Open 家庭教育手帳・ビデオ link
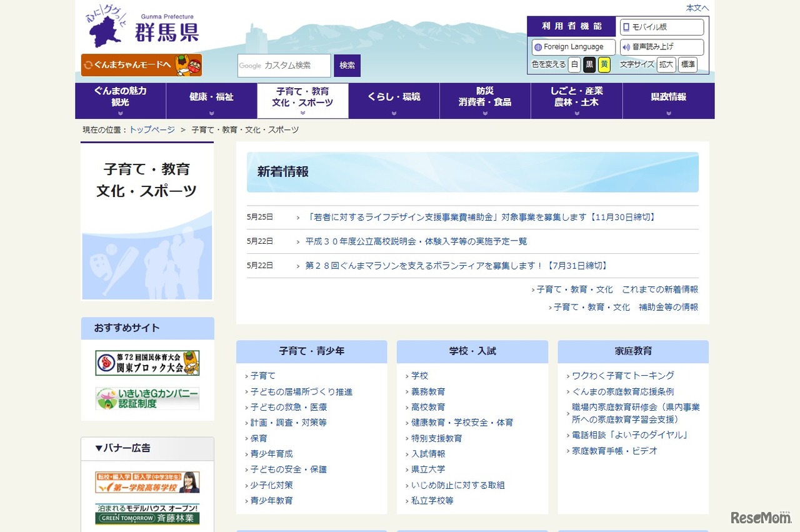This screenshot has width=800, height=532. pyautogui.click(x=615, y=451)
